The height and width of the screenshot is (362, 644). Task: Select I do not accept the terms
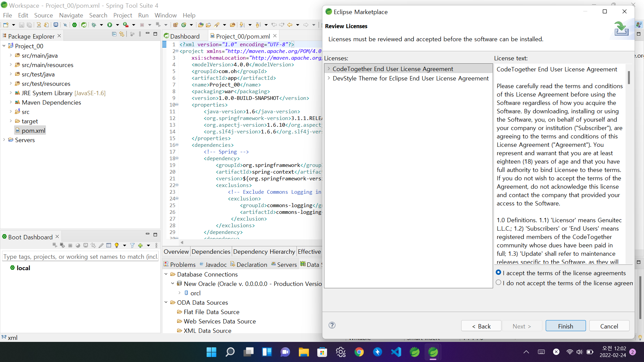tap(498, 283)
